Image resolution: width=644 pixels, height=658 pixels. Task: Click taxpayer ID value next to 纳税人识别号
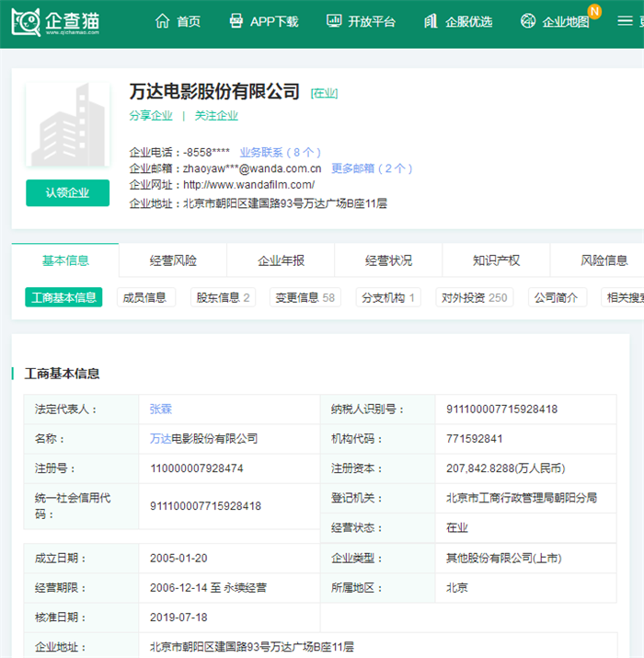[x=501, y=410]
